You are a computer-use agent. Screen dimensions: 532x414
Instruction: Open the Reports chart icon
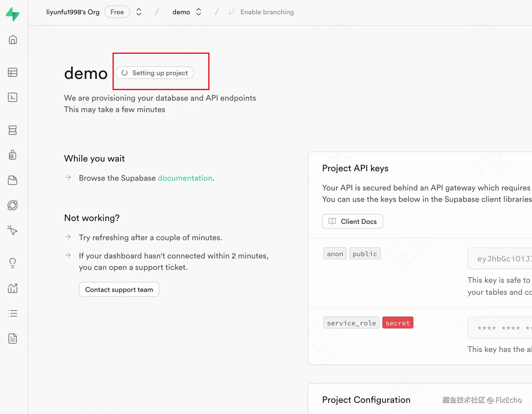13,288
